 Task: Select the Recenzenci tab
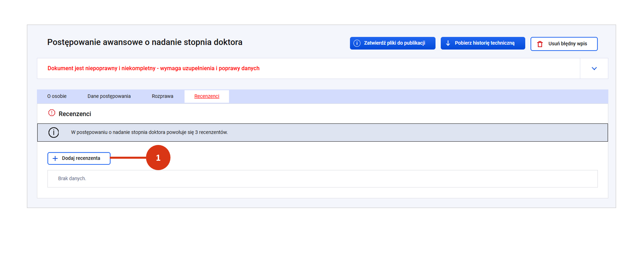tap(207, 96)
